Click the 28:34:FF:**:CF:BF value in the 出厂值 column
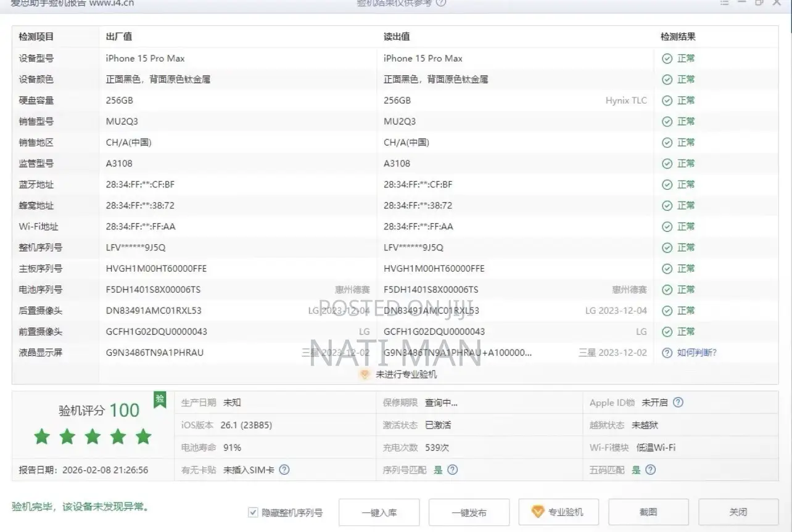The height and width of the screenshot is (532, 792). [140, 184]
